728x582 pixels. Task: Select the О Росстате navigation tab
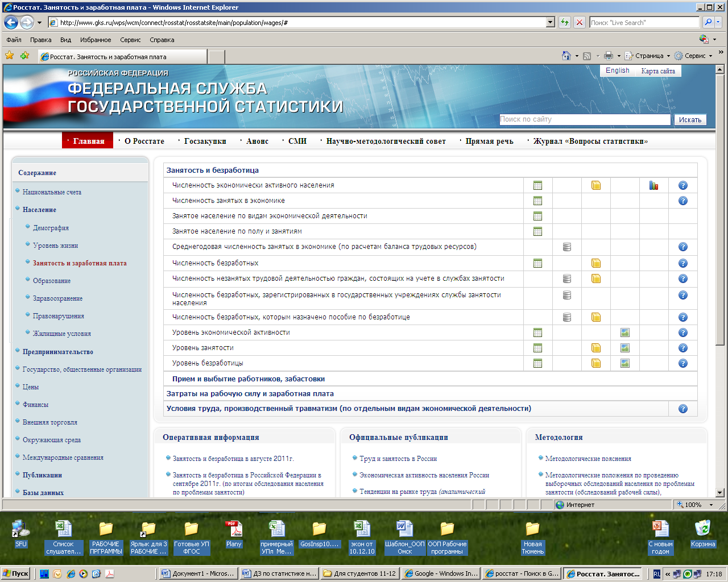coord(144,141)
